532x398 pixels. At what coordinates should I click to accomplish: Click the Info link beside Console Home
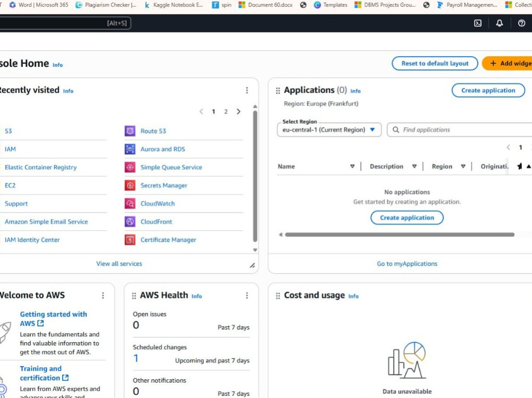coord(57,65)
